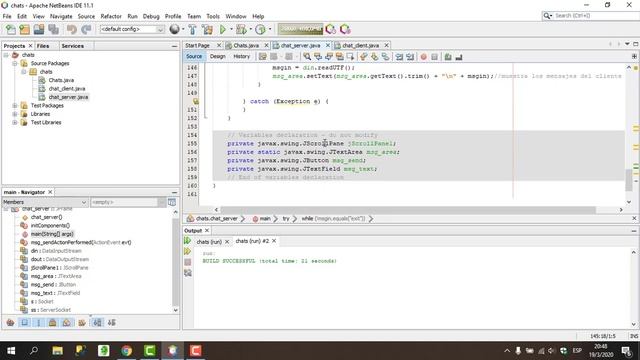Switch to the Design view button
The height and width of the screenshot is (360, 640).
coord(218,56)
